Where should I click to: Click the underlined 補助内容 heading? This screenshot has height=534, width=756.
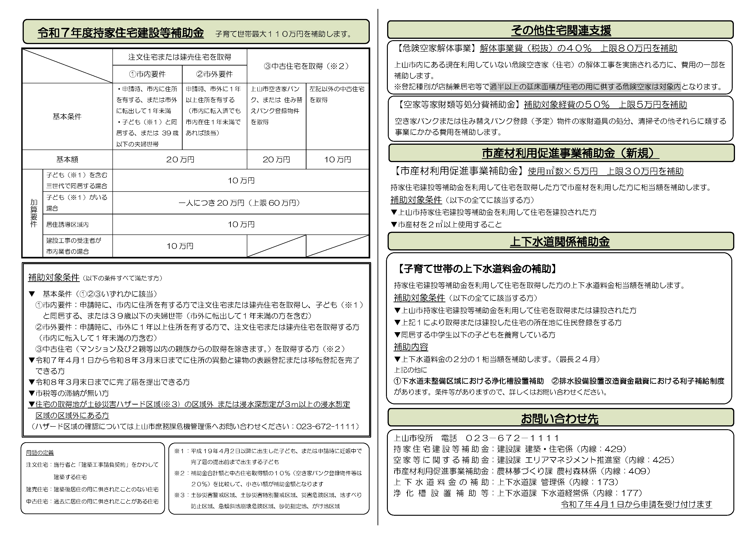[x=411, y=347]
